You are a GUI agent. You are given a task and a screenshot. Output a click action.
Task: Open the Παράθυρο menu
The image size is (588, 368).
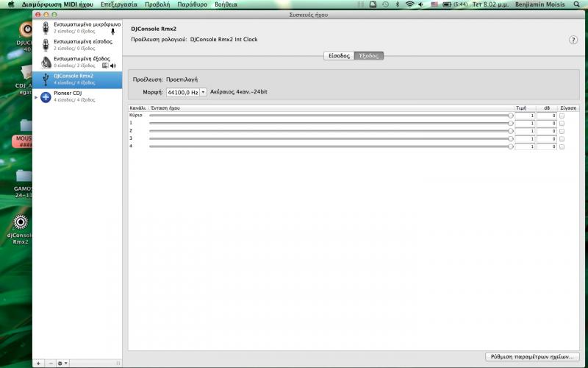tap(192, 4)
